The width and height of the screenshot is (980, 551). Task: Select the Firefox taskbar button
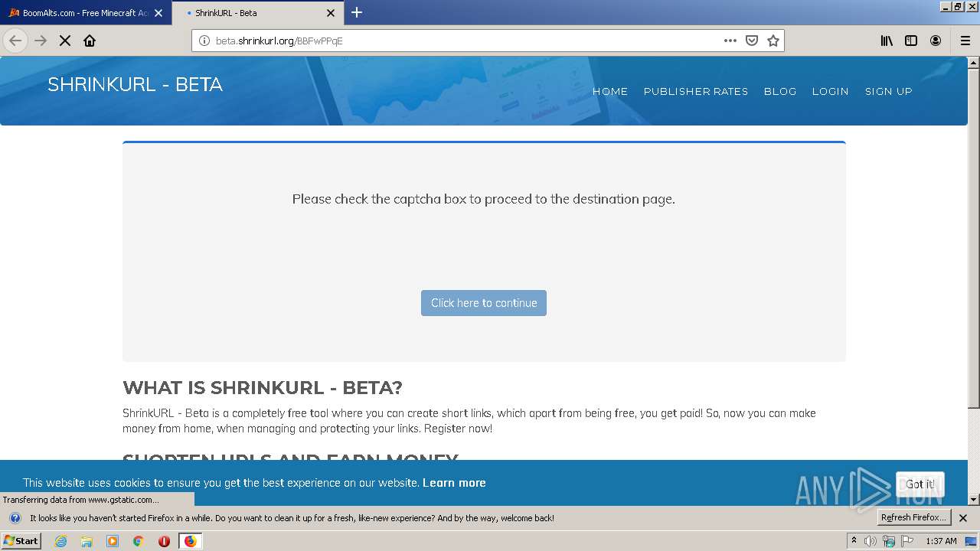coord(190,541)
